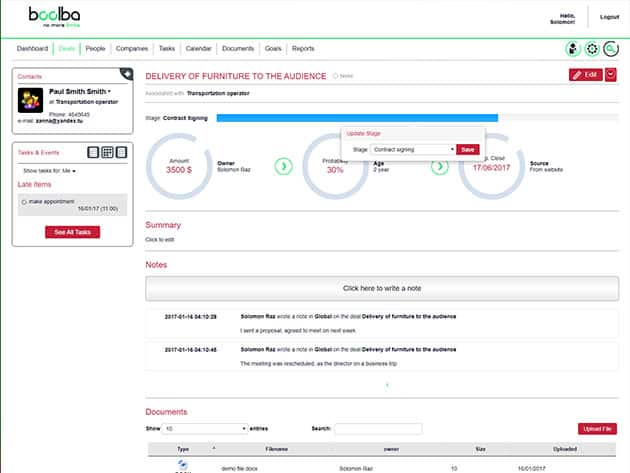Open the Stage dropdown in Update Stage

tap(413, 149)
